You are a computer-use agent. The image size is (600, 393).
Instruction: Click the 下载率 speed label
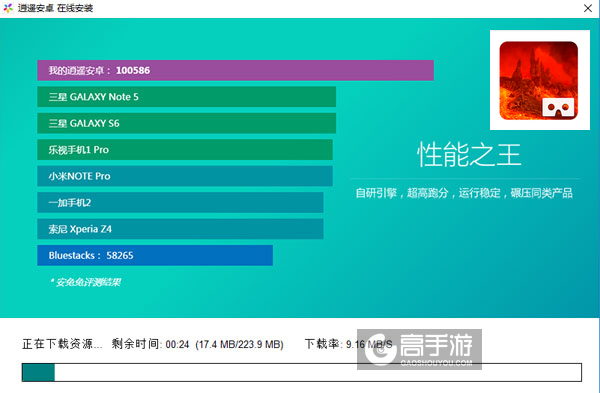348,344
